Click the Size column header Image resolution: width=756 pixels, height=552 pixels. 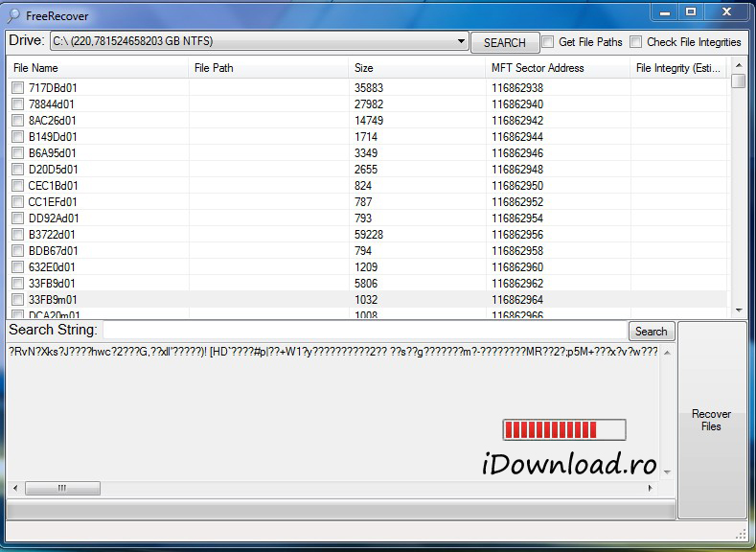pyautogui.click(x=417, y=68)
